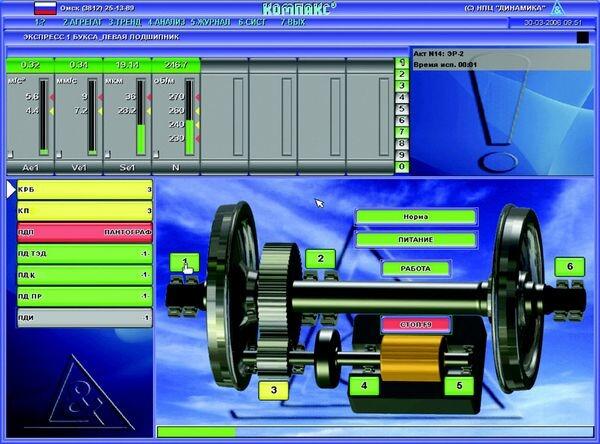Image resolution: width=600 pixels, height=444 pixels.
Task: Click the 0.32 value on Ae1 channel
Action: [x=30, y=65]
